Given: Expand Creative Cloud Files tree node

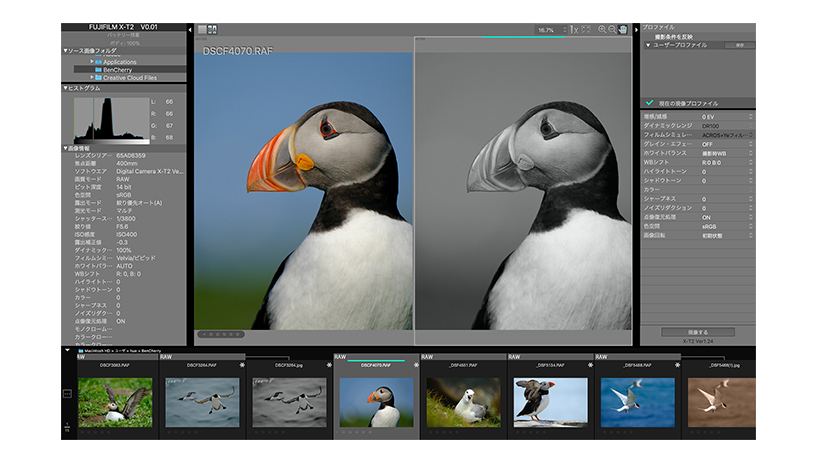Looking at the screenshot, I should (x=92, y=77).
